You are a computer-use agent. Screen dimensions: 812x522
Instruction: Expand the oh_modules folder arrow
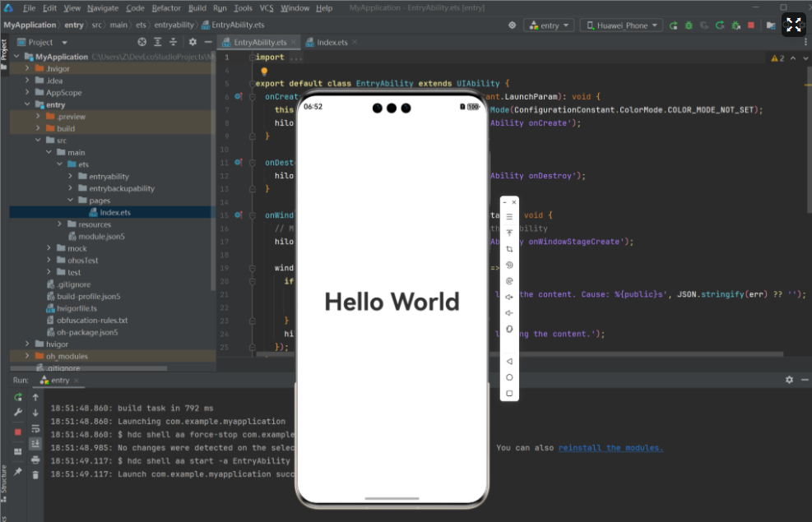[x=27, y=356]
